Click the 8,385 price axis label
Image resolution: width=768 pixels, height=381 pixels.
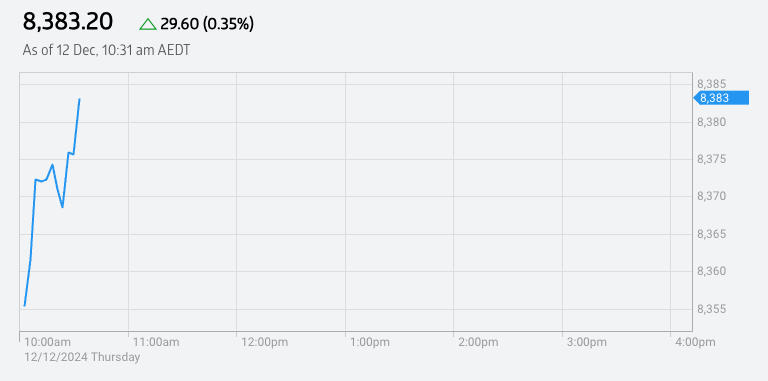712,84
